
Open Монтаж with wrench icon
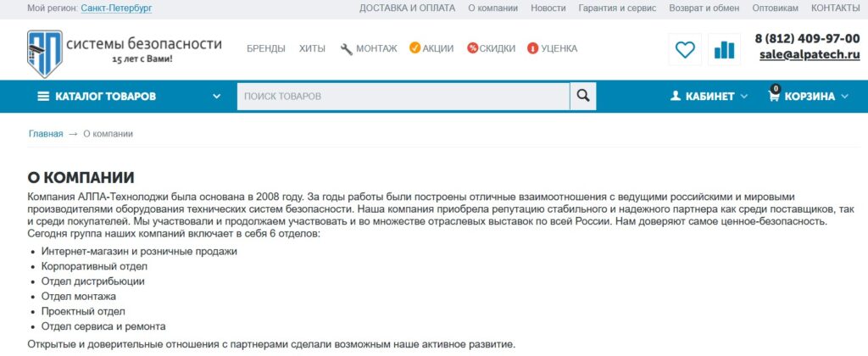click(369, 48)
